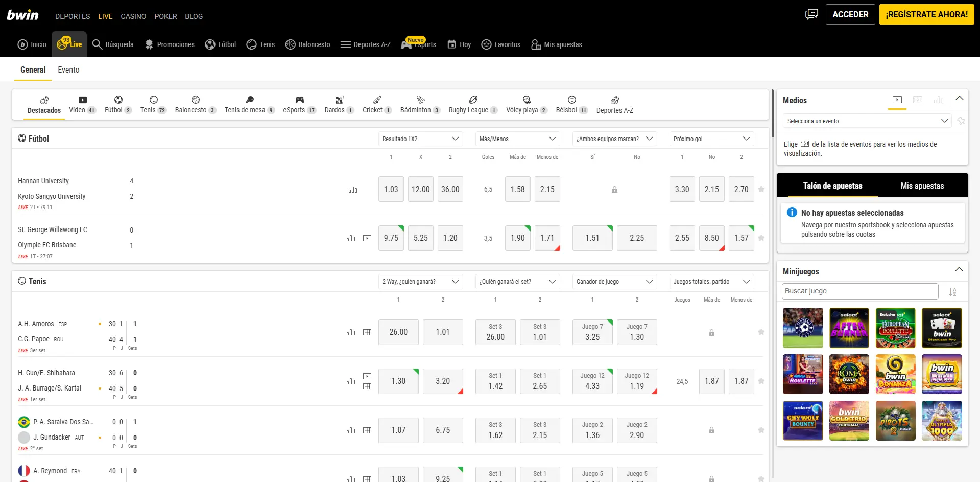Pin the Medios event selector
This screenshot has height=482, width=980.
tap(962, 121)
